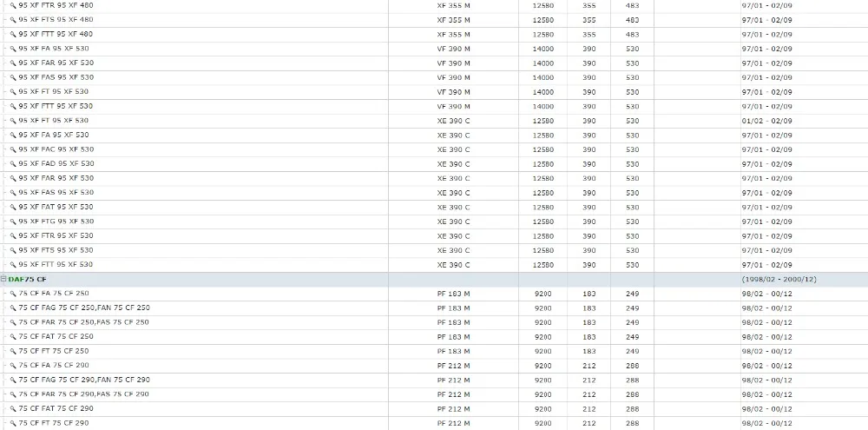Image resolution: width=868 pixels, height=430 pixels.
Task: Click magnifier icon of 75 CF FAT 75 CF 250
Action: 13,336
